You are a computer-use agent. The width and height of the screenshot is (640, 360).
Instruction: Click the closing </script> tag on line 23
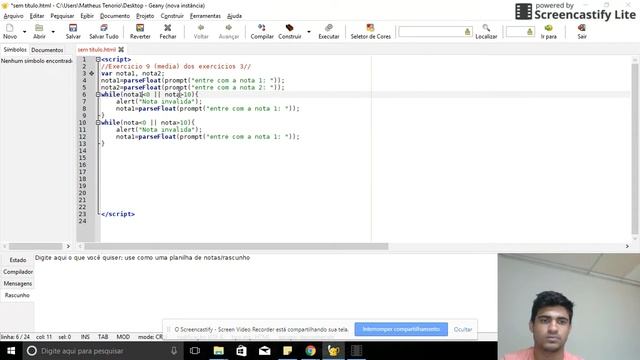(118, 214)
